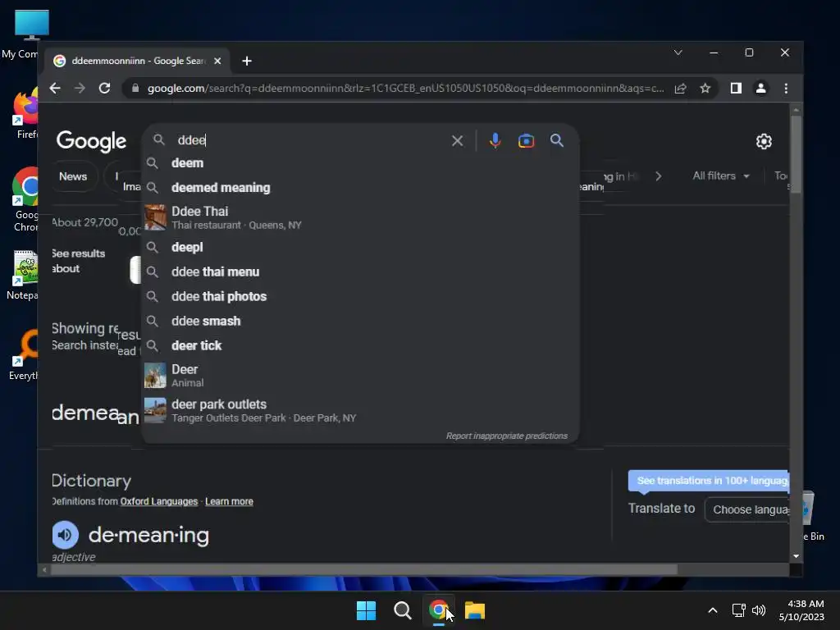Click the vertical scrollbar thumb
This screenshot has width=840, height=630.
796,154
